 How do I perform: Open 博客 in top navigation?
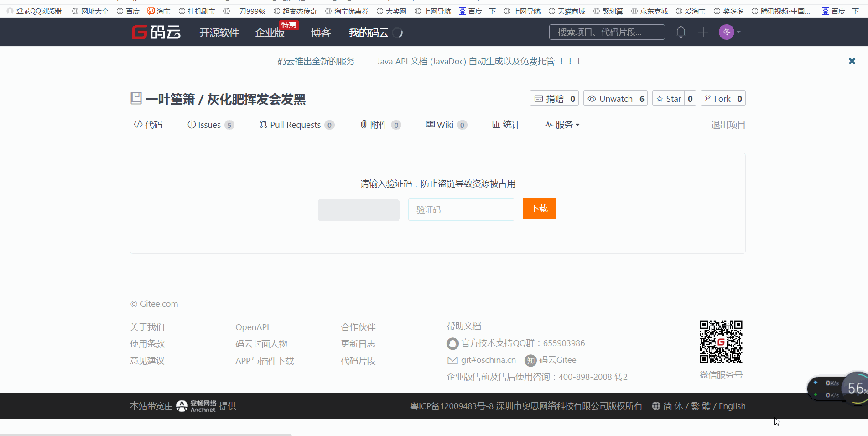point(321,32)
